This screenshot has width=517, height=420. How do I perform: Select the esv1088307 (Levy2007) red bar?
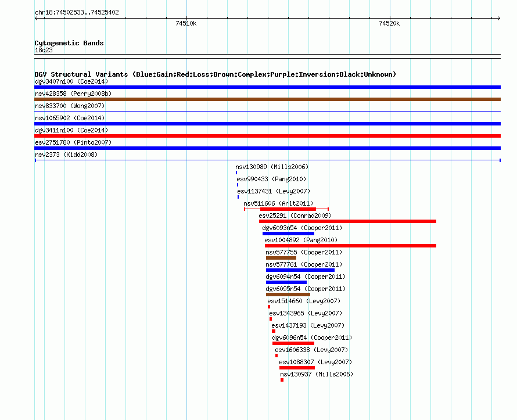(297, 368)
